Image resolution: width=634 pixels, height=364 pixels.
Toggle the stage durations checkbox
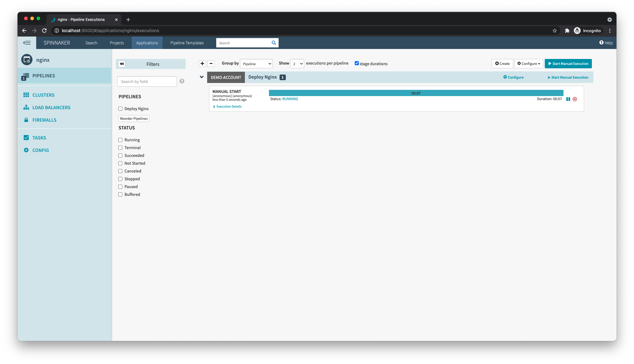pos(357,63)
